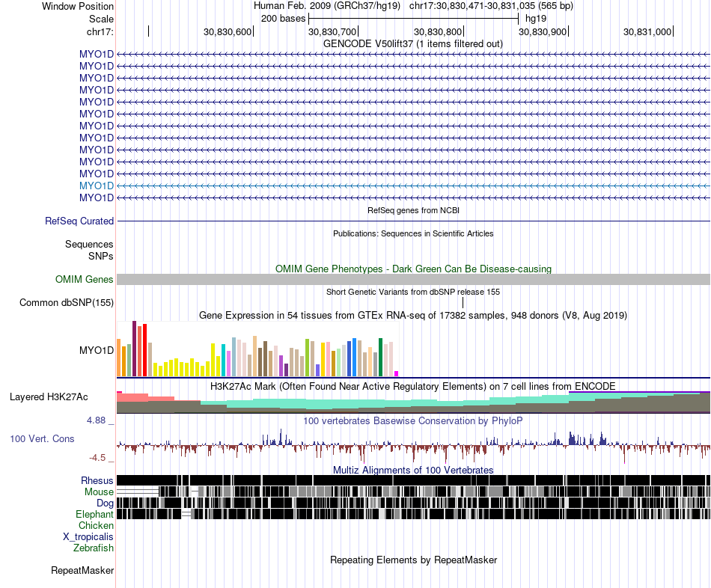Click the 'Layered H3K27Ac' track label
The height and width of the screenshot is (588, 711).
coord(49,397)
